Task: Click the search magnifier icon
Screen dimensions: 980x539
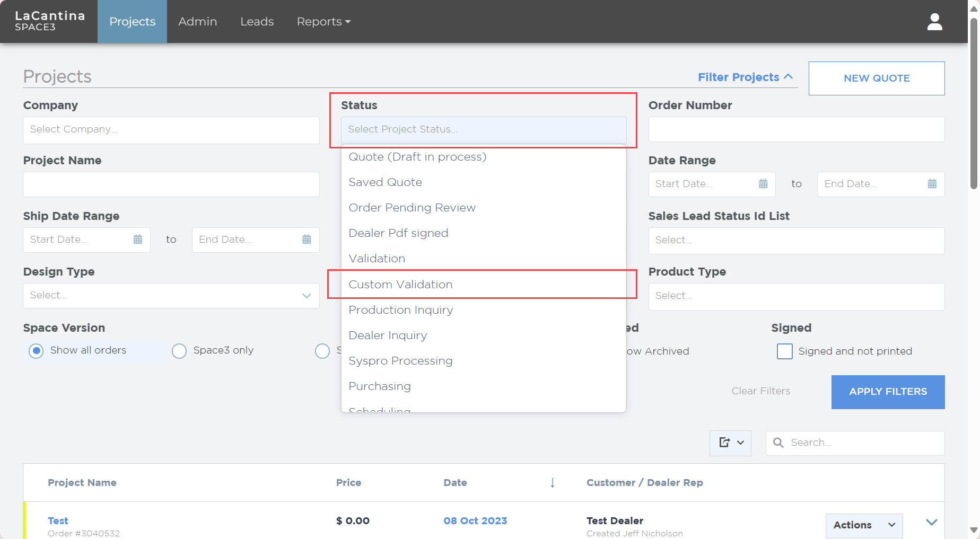Action: 778,443
